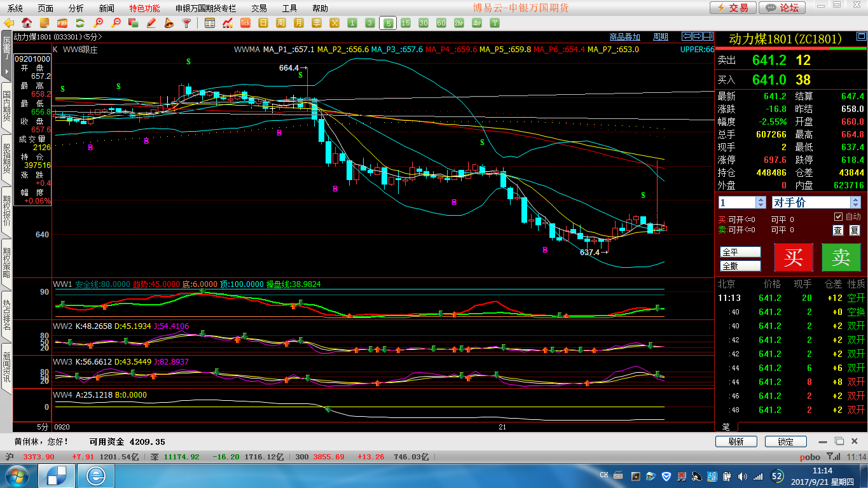This screenshot has width=868, height=488.
Task: Open the Tick chart view
Action: pos(245,23)
